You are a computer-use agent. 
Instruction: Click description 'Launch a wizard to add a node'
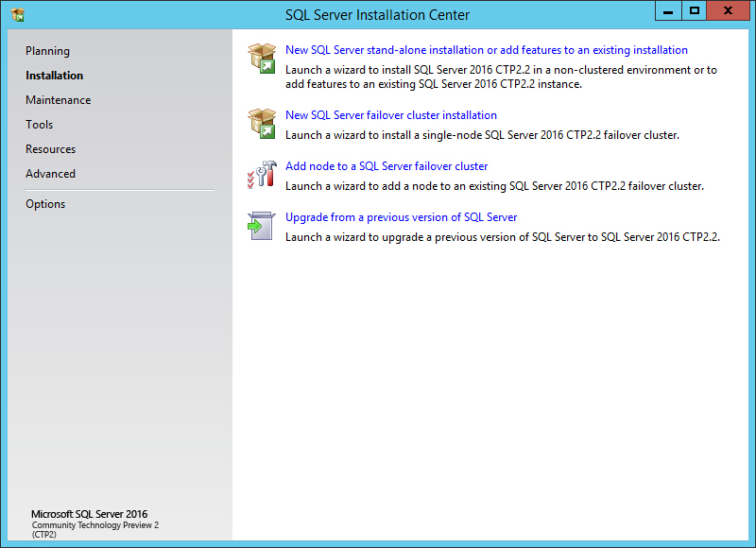click(x=494, y=186)
